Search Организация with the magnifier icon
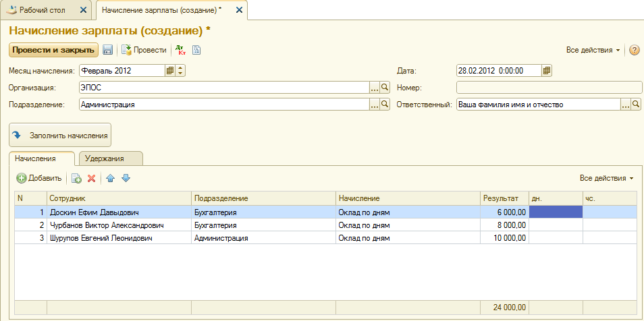 [x=385, y=88]
